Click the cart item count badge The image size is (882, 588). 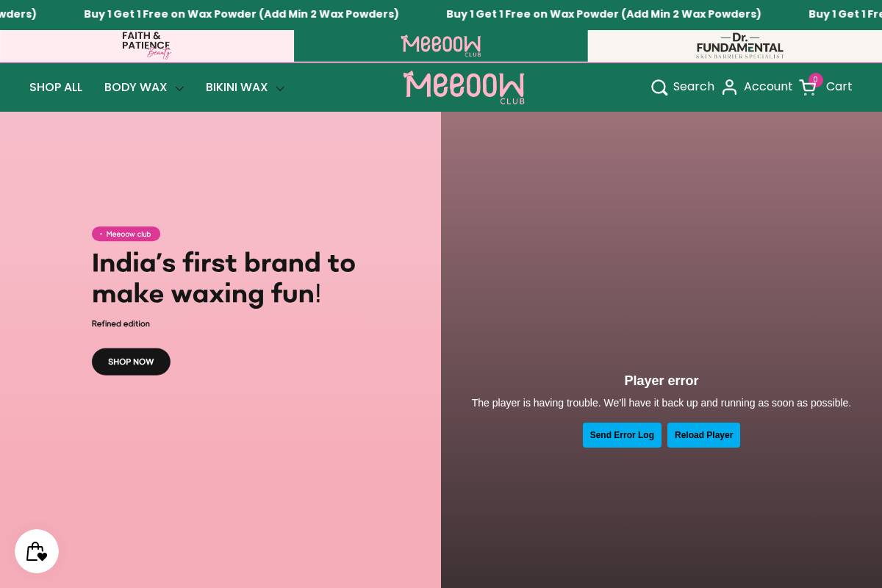(815, 80)
